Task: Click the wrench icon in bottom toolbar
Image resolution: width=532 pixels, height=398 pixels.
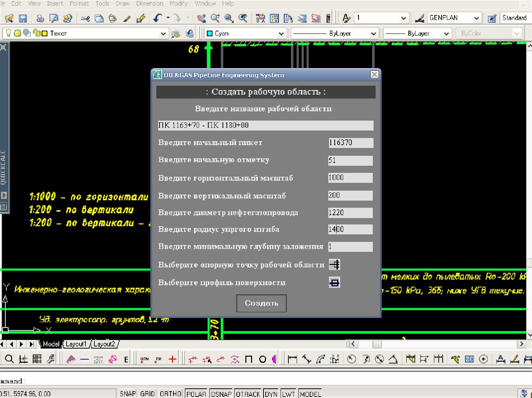Action: coord(51,359)
